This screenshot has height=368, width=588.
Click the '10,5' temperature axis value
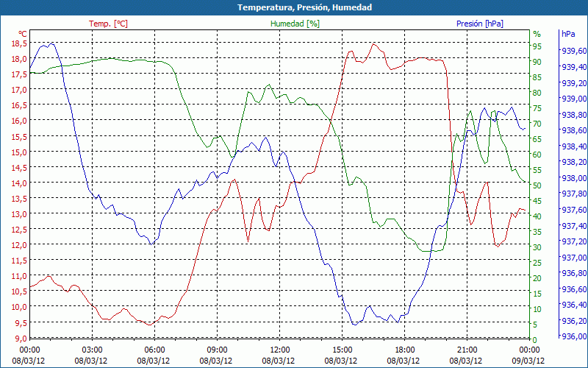(20, 291)
